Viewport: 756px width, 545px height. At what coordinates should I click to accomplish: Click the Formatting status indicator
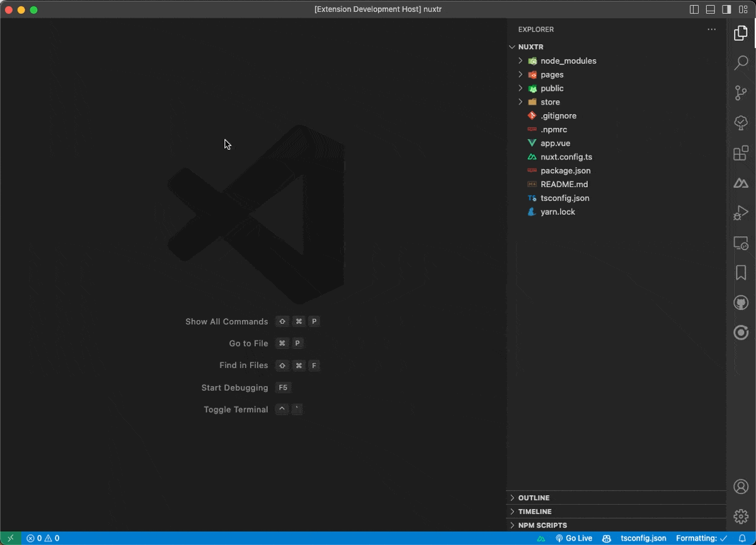point(701,539)
